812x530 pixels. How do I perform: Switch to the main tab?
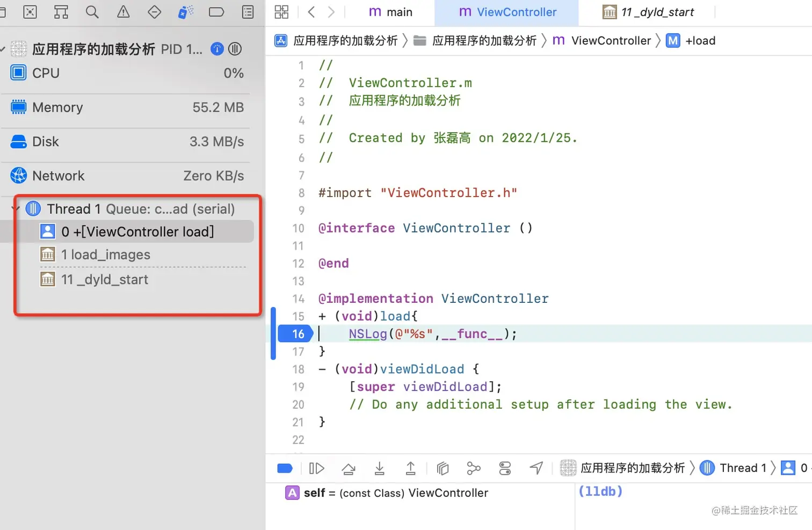(x=390, y=12)
